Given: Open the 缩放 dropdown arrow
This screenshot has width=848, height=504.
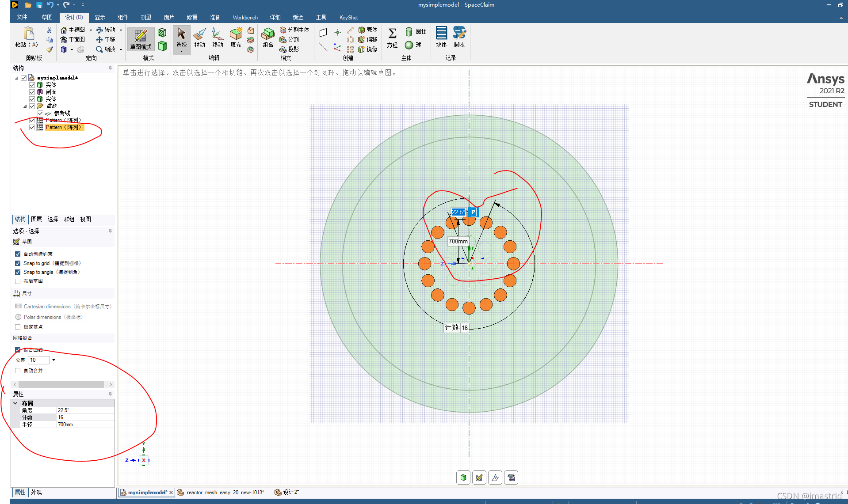Looking at the screenshot, I should [x=121, y=49].
